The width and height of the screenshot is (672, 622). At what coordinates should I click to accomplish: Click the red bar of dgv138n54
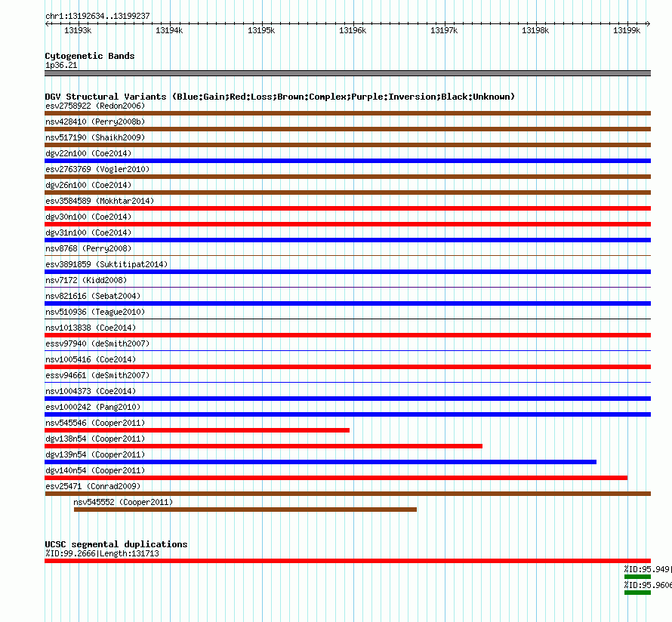(x=264, y=446)
